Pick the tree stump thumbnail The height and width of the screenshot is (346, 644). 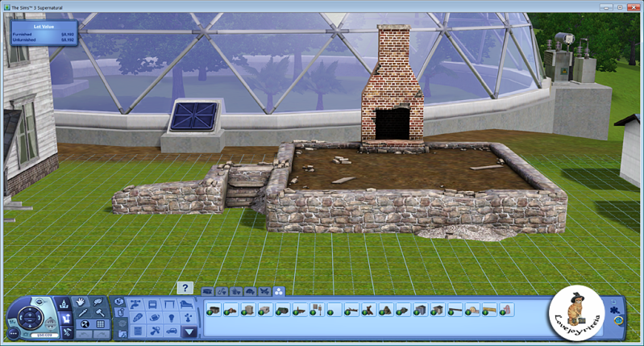point(369,311)
